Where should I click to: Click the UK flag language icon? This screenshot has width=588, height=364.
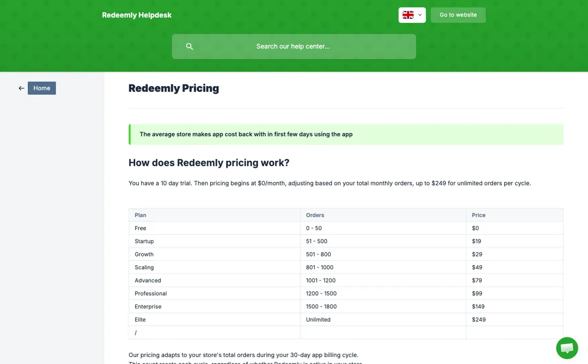(408, 15)
